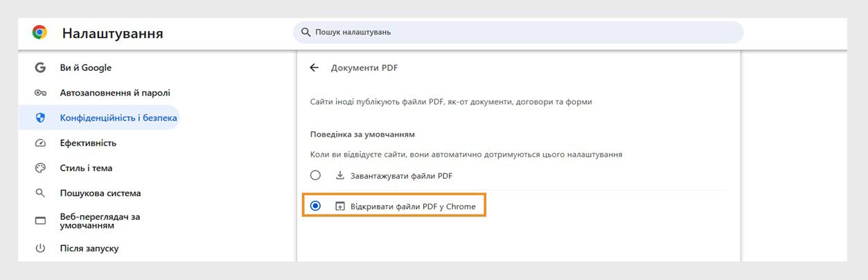The width and height of the screenshot is (868, 280).
Task: Click the default browser window icon
Action: pyautogui.click(x=40, y=221)
